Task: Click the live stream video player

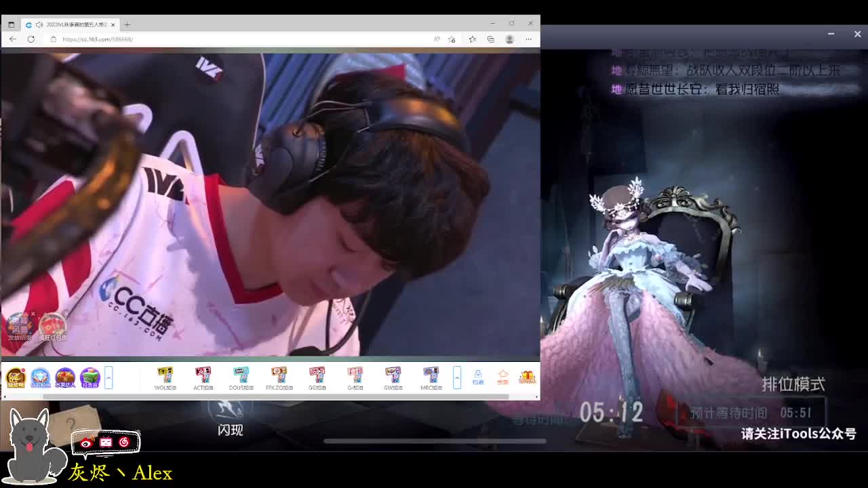Action: click(x=270, y=205)
